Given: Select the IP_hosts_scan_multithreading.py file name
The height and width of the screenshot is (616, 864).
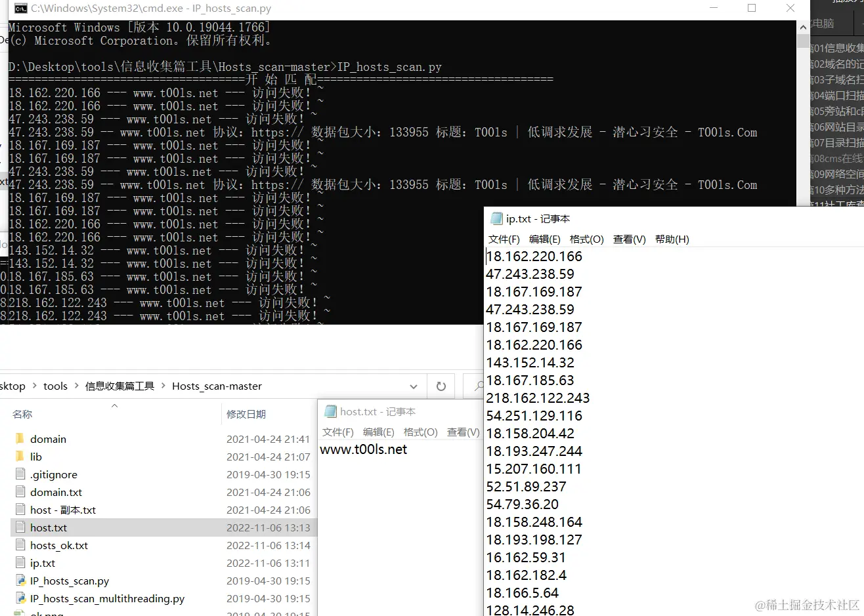Looking at the screenshot, I should pyautogui.click(x=107, y=598).
